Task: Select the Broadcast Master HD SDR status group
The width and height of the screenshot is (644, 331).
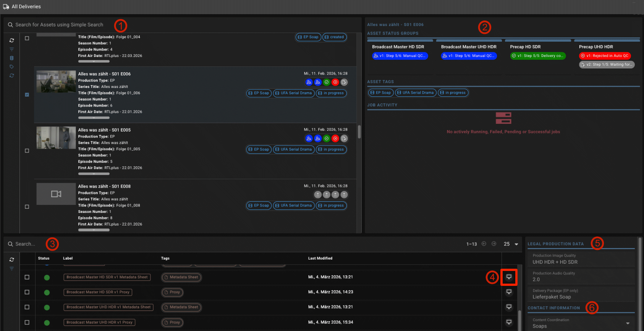Action: point(398,47)
